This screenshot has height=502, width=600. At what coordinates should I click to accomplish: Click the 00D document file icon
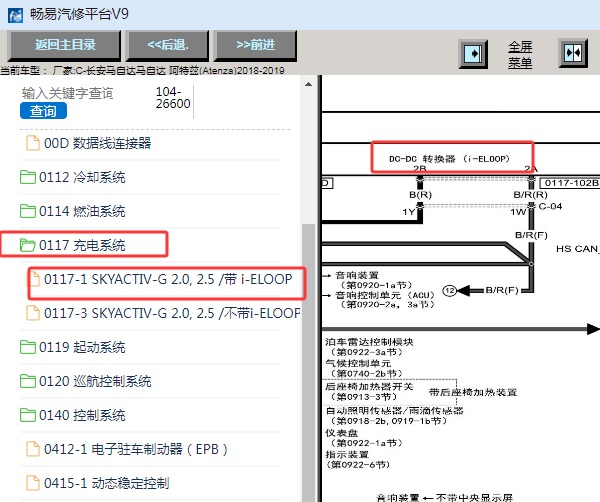[33, 143]
